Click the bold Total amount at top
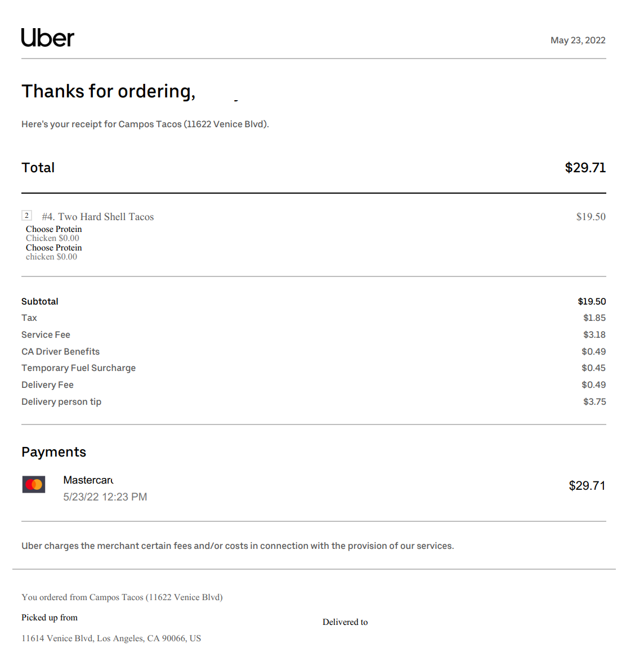 click(x=585, y=168)
